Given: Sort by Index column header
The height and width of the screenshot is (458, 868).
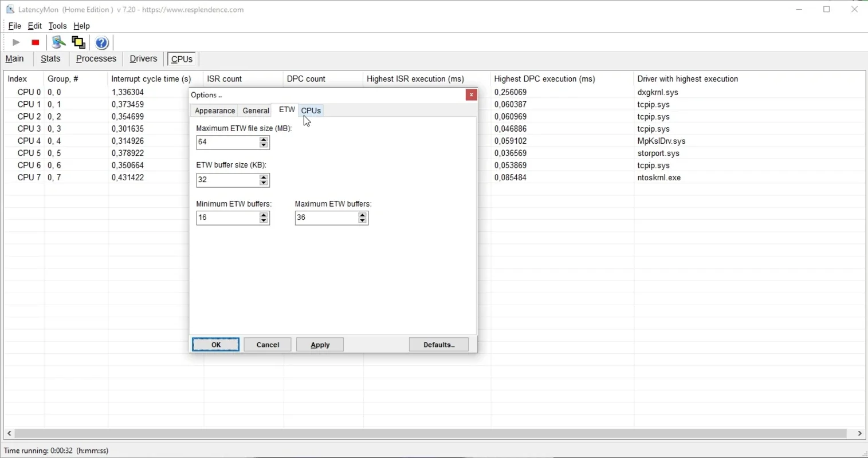Looking at the screenshot, I should 23,79.
